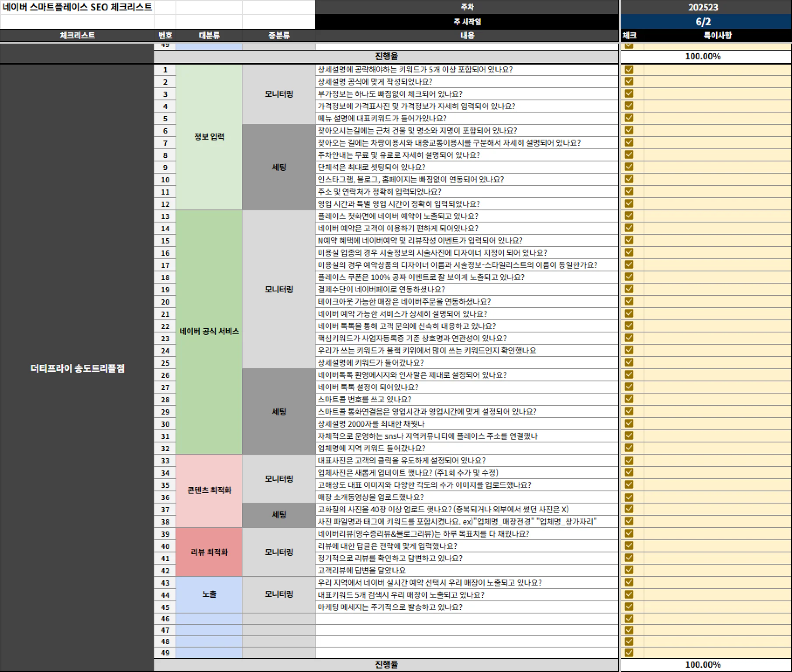792x672 pixels.
Task: Uncheck the row 33 내표사진 checkbox
Action: pos(629,460)
